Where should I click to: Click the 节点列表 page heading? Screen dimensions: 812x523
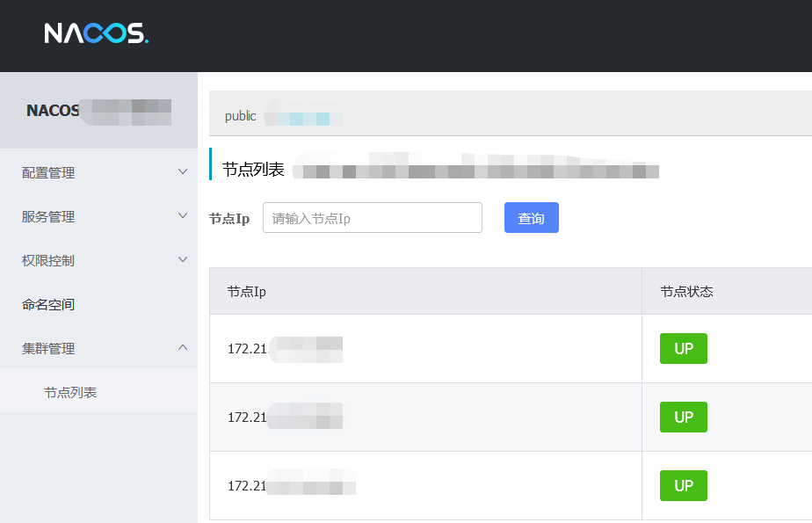[253, 170]
